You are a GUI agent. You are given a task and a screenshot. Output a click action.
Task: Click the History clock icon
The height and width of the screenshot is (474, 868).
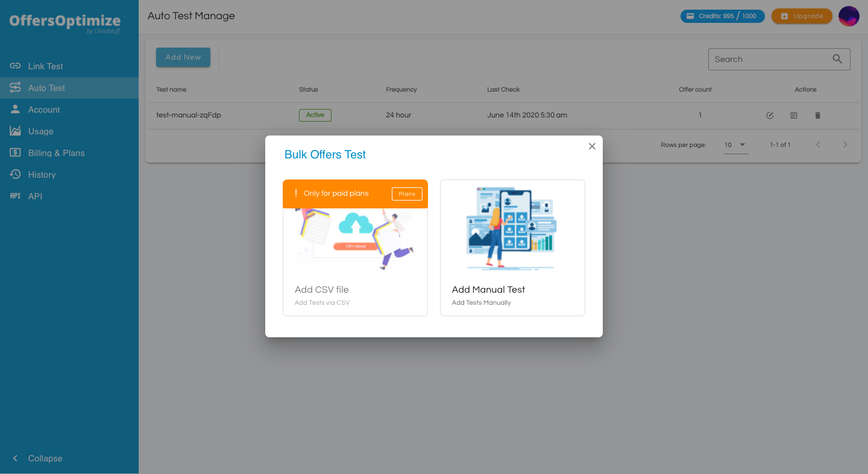[x=16, y=174]
